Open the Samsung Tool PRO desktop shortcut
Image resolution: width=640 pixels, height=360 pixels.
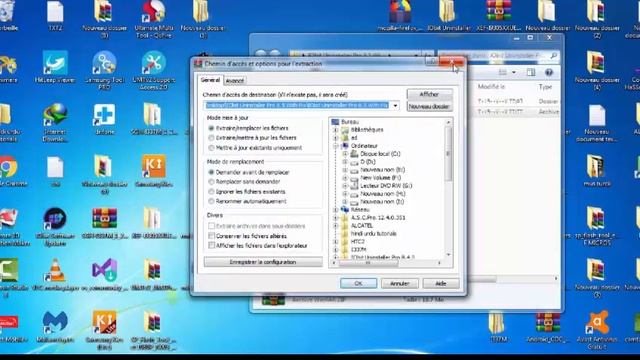pos(104,63)
